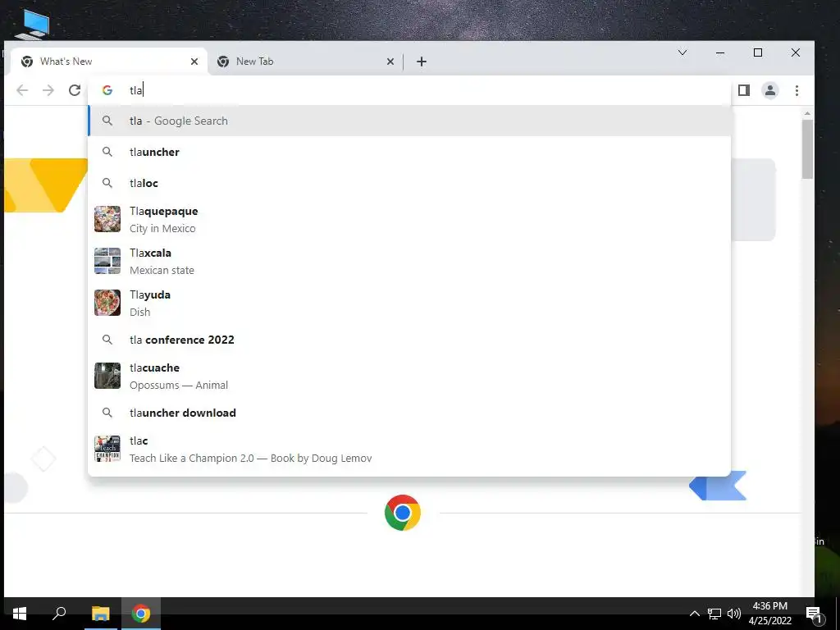
Task: Close the What's New tab
Action: tap(194, 62)
